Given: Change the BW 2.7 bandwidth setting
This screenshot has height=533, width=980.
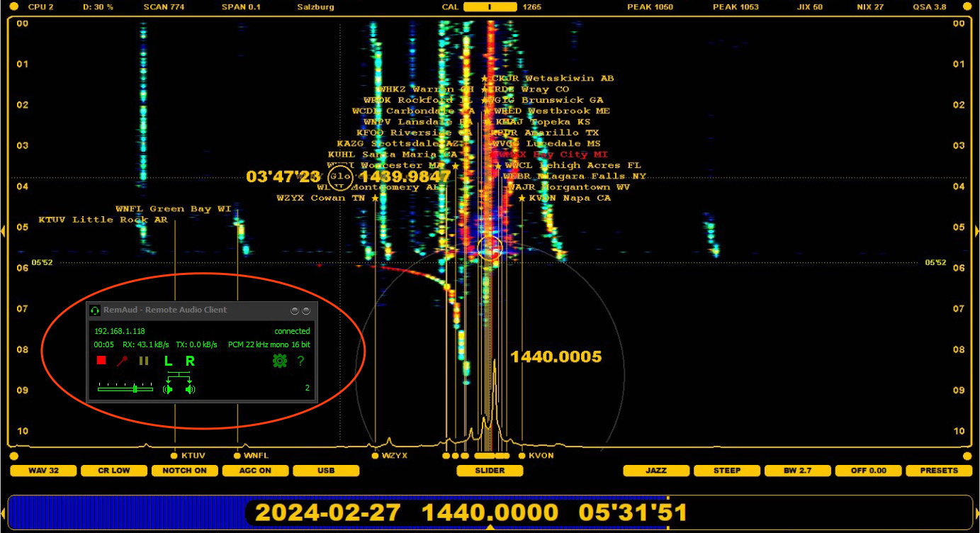Looking at the screenshot, I should click(x=797, y=471).
